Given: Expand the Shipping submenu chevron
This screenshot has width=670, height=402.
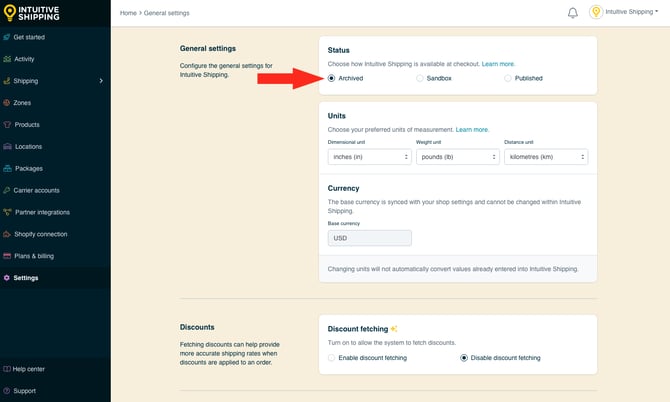Looking at the screenshot, I should (101, 81).
